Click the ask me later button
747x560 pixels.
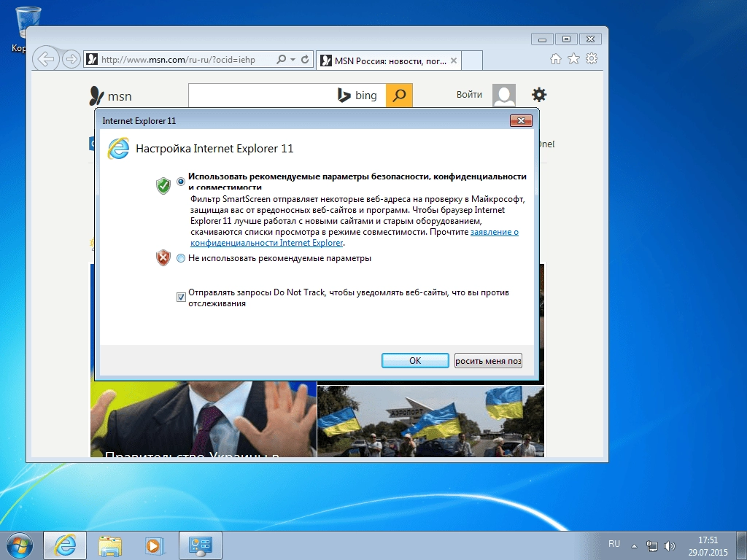point(488,360)
